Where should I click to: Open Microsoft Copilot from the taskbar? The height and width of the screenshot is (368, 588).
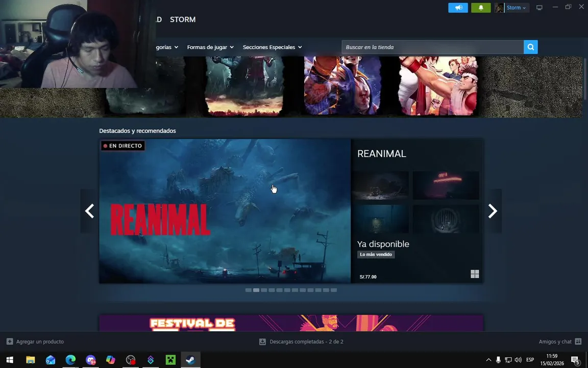(x=111, y=360)
